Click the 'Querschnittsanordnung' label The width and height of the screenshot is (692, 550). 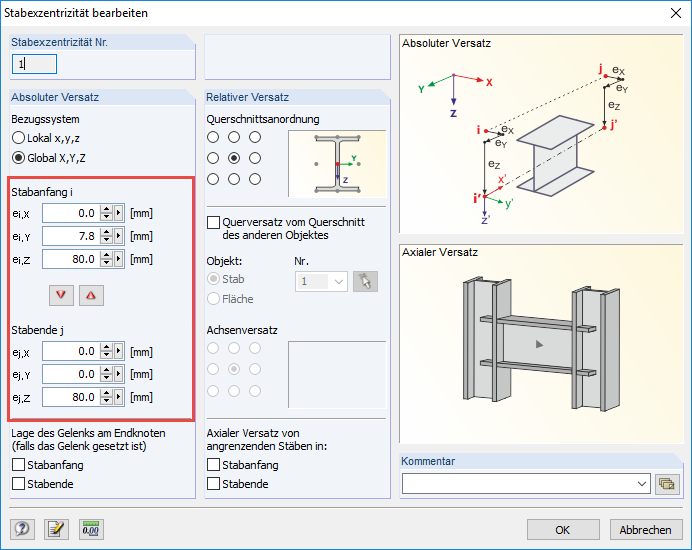pos(263,119)
